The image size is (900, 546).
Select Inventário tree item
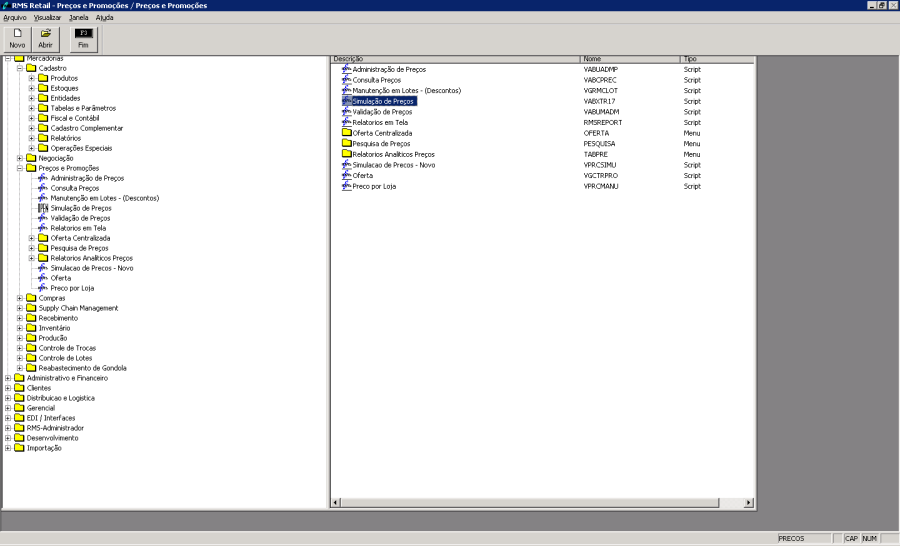pyautogui.click(x=55, y=328)
